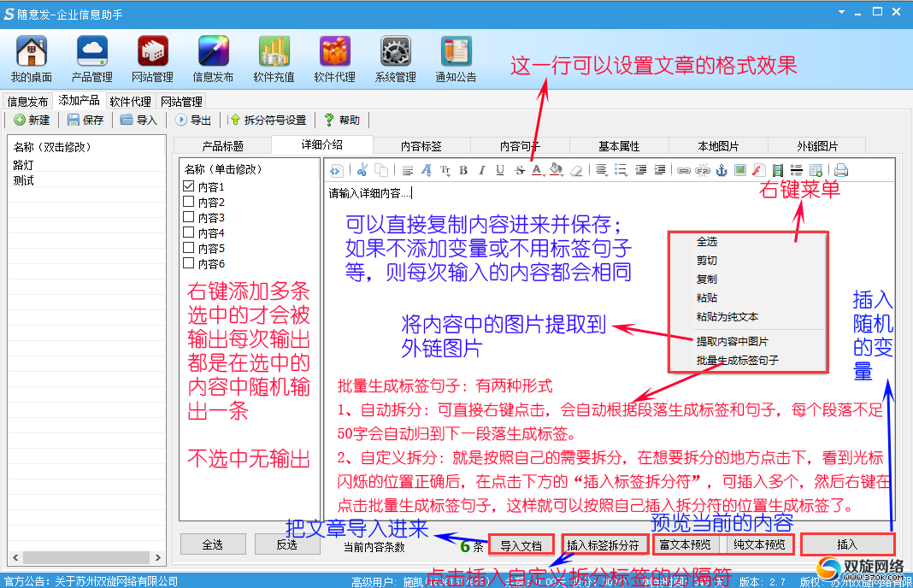Select 粘贴为纯文本 in context menu
Viewport: 913px width, 588px height.
727,317
